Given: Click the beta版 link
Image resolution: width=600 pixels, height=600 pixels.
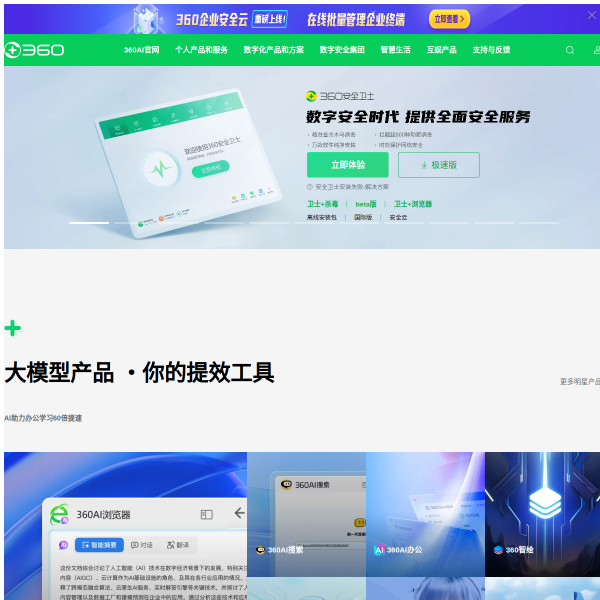Looking at the screenshot, I should point(366,204).
